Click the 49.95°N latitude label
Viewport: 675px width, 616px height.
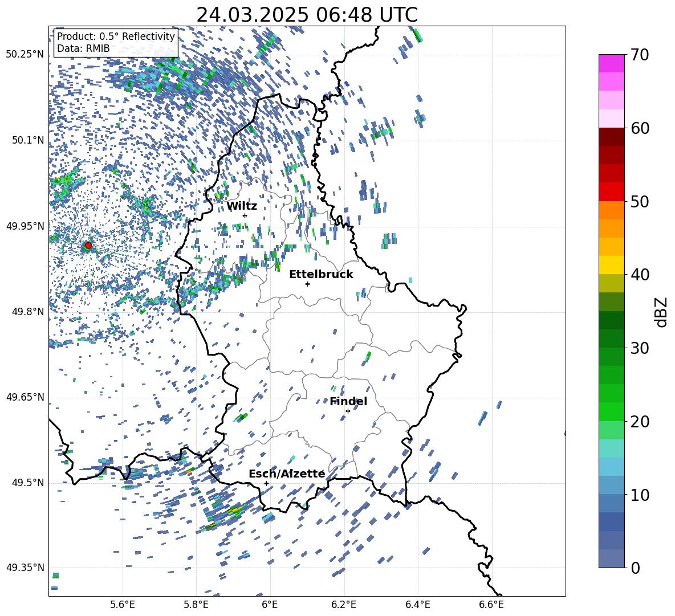25,226
